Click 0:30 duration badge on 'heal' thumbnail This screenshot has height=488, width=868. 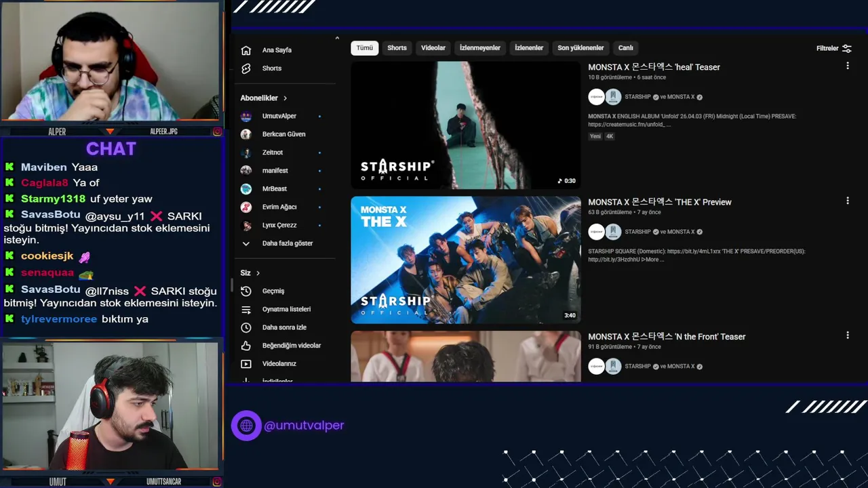(x=567, y=181)
